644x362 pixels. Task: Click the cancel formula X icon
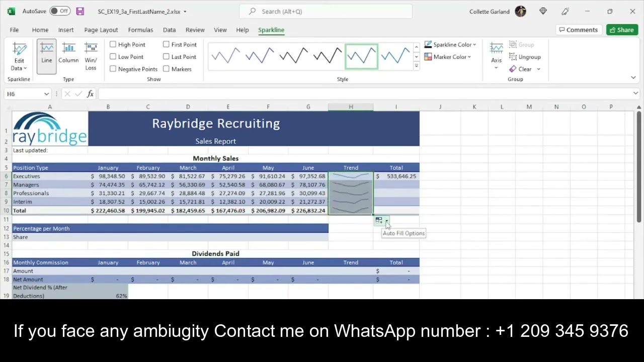coord(67,94)
